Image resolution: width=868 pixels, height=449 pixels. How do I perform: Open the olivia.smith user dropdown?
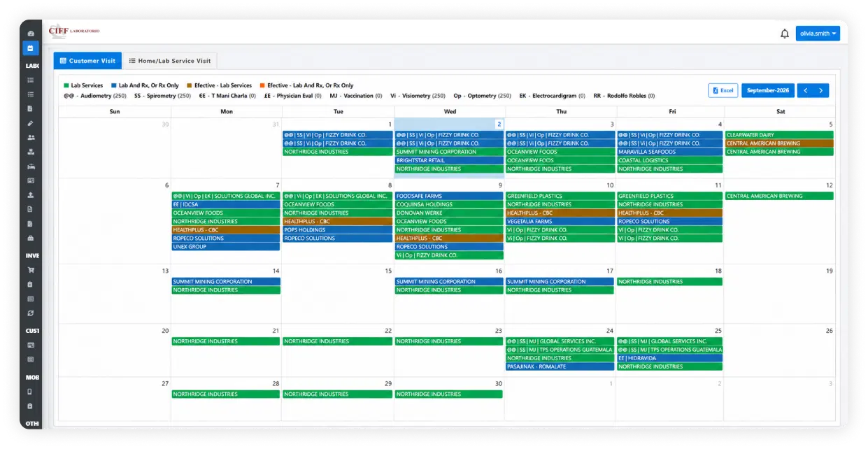818,34
